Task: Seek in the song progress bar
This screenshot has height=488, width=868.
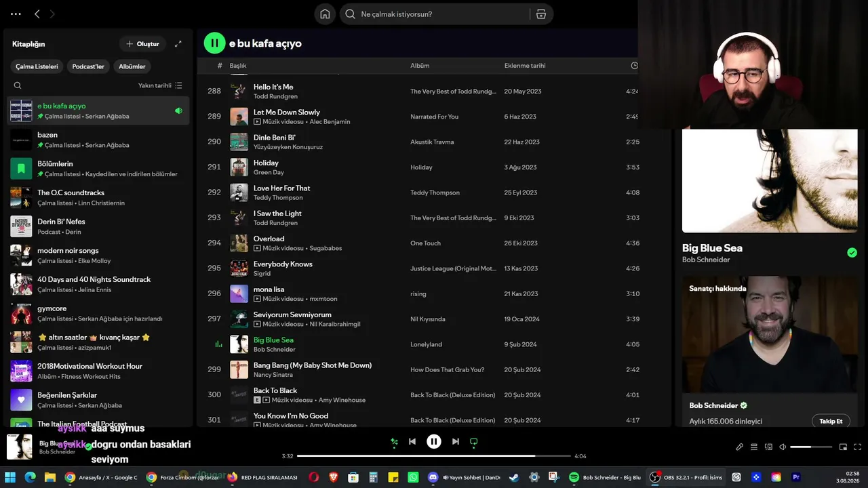Action: pos(434,456)
